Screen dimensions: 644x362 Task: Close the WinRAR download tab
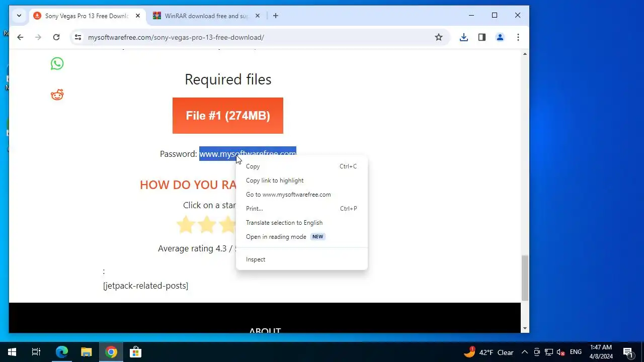[258, 16]
